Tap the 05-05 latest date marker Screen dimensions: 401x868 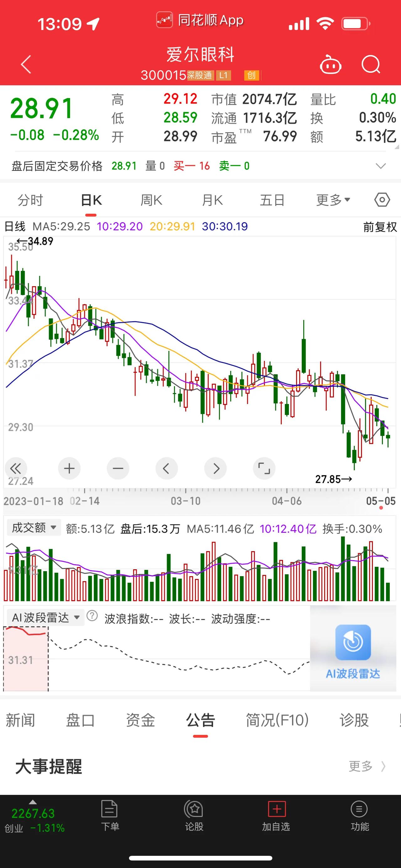pyautogui.click(x=381, y=501)
